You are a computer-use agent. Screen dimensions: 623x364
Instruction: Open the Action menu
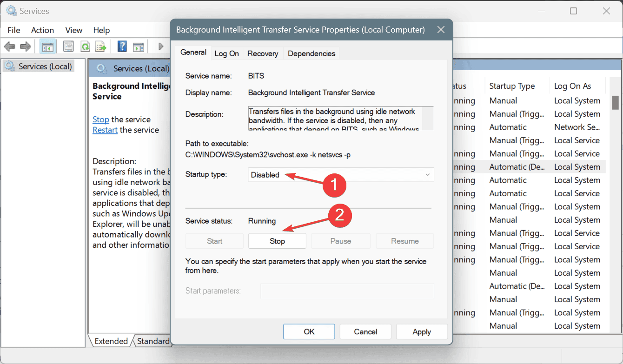[42, 30]
